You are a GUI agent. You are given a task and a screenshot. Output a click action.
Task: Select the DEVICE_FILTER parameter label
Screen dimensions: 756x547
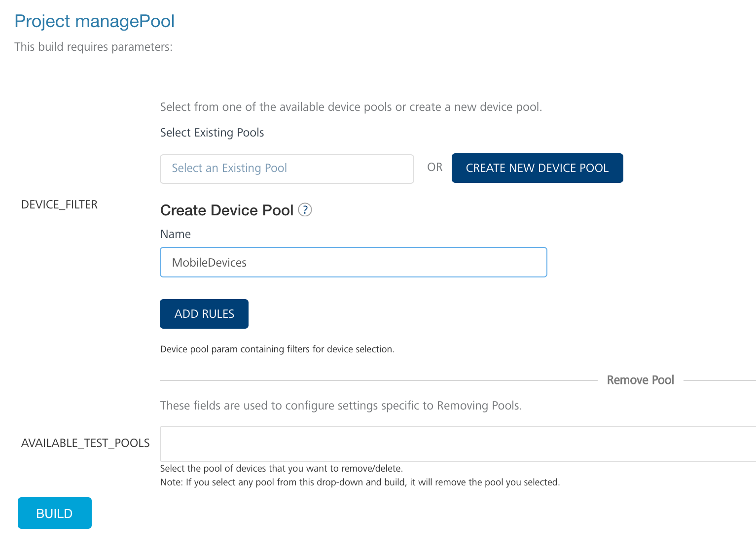coord(59,205)
